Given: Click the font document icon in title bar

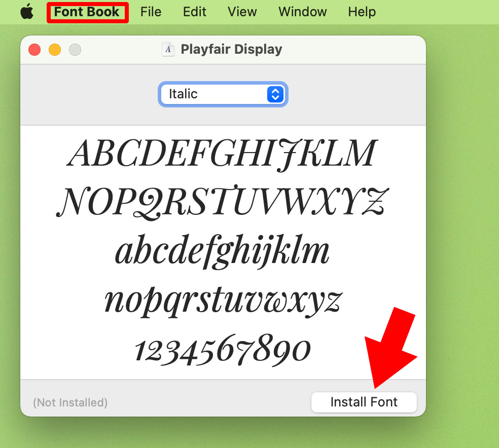Looking at the screenshot, I should coord(168,49).
